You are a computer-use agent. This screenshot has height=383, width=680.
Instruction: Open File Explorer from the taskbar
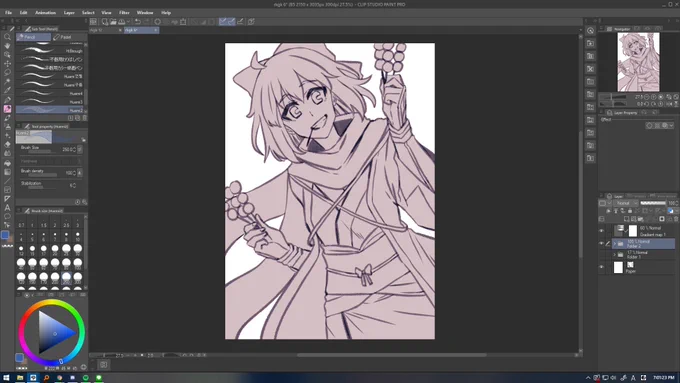pyautogui.click(x=20, y=378)
